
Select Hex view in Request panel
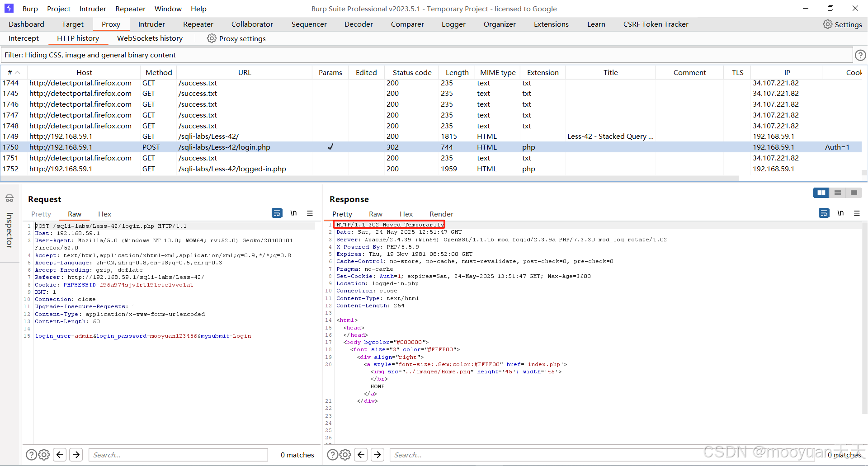(x=104, y=214)
